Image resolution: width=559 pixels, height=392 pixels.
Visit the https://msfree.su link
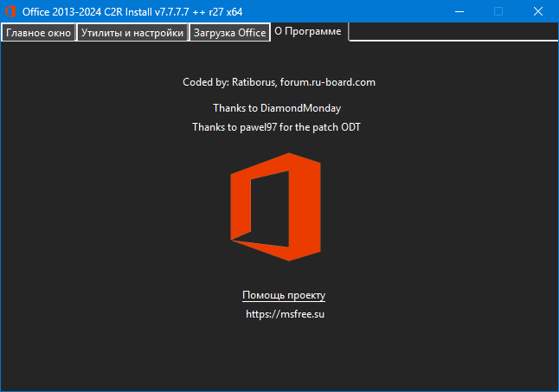[285, 314]
